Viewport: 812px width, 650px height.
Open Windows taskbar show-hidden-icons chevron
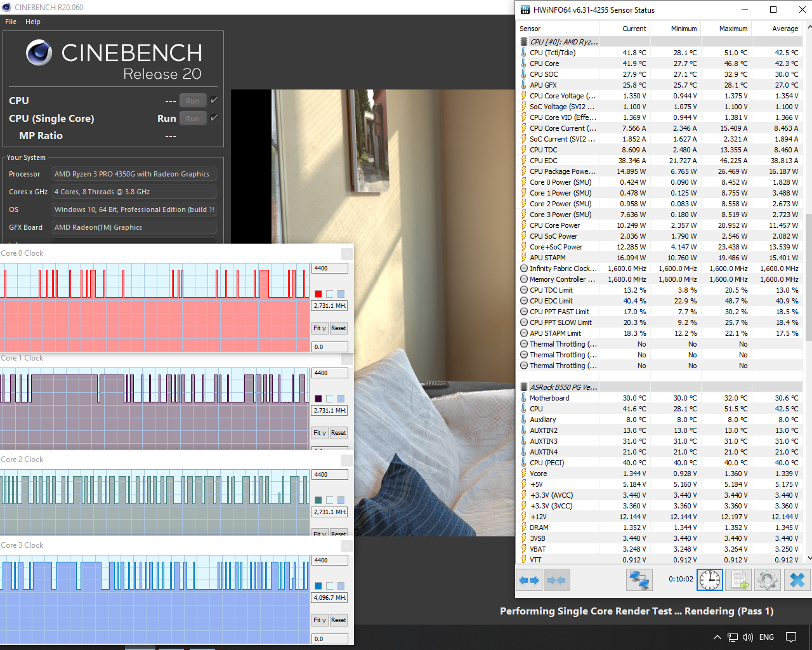coord(717,637)
